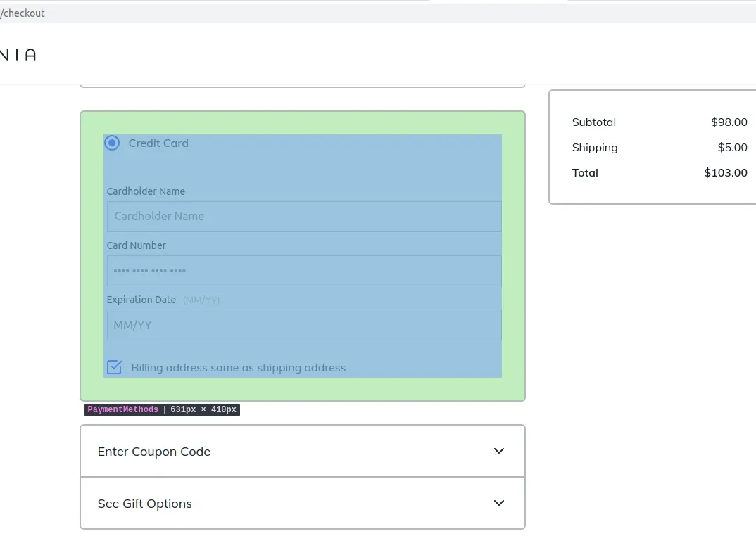Expand Enter Coupon Code chevron arrow
The width and height of the screenshot is (756, 536).
point(499,451)
